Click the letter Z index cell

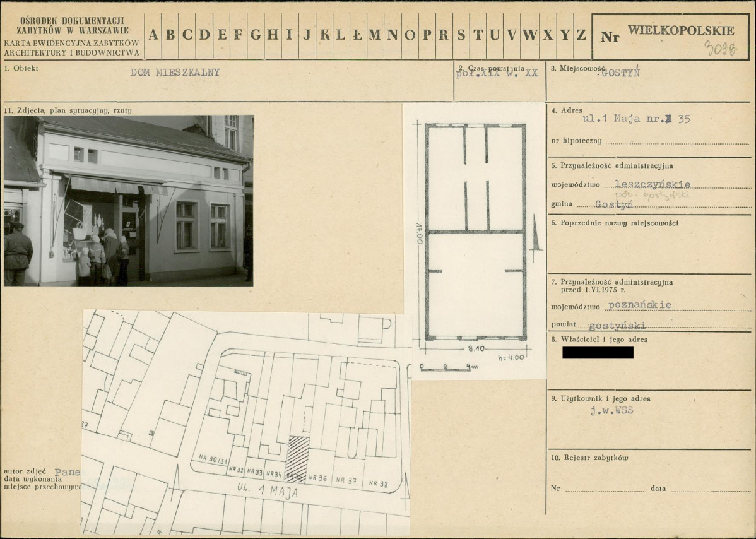581,36
